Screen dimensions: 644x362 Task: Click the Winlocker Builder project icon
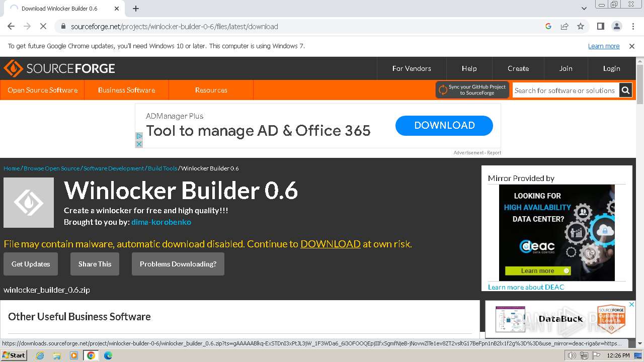point(29,203)
